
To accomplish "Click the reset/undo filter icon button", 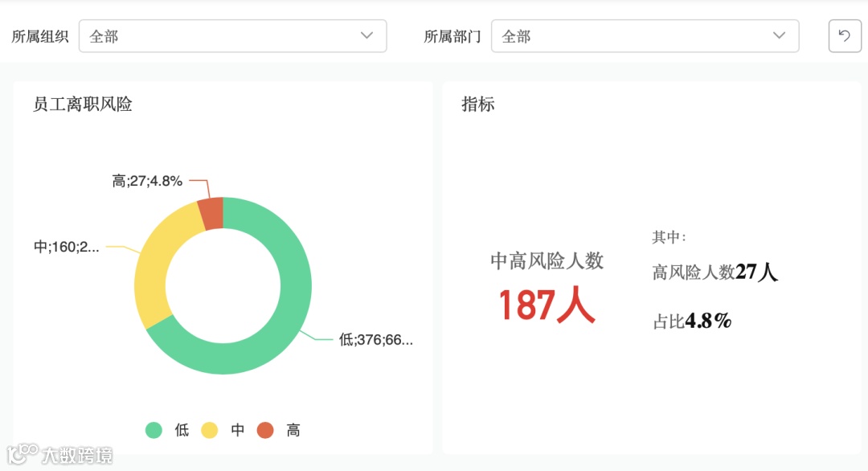I will pos(845,36).
